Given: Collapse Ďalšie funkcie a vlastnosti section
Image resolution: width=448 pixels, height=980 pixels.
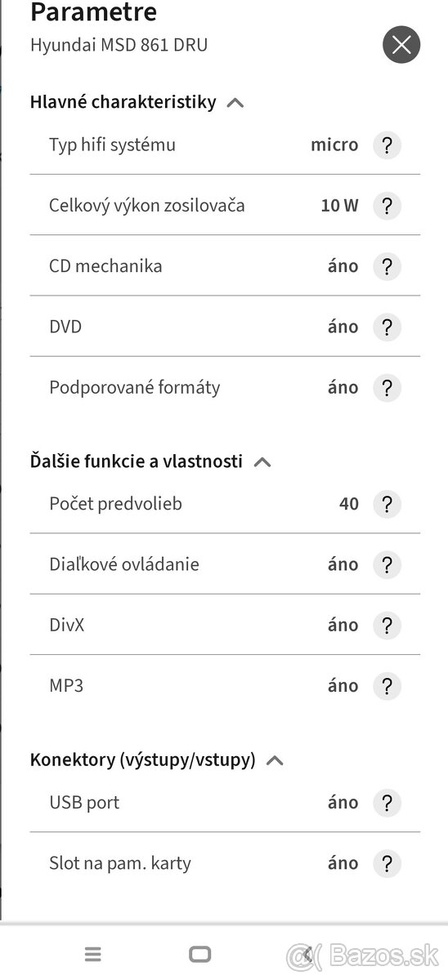Looking at the screenshot, I should coord(262,462).
